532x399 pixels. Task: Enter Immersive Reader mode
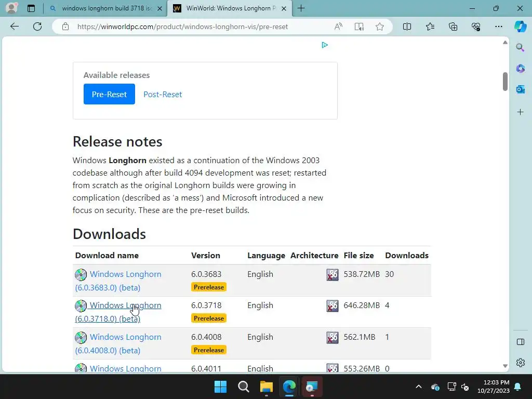pos(359,26)
